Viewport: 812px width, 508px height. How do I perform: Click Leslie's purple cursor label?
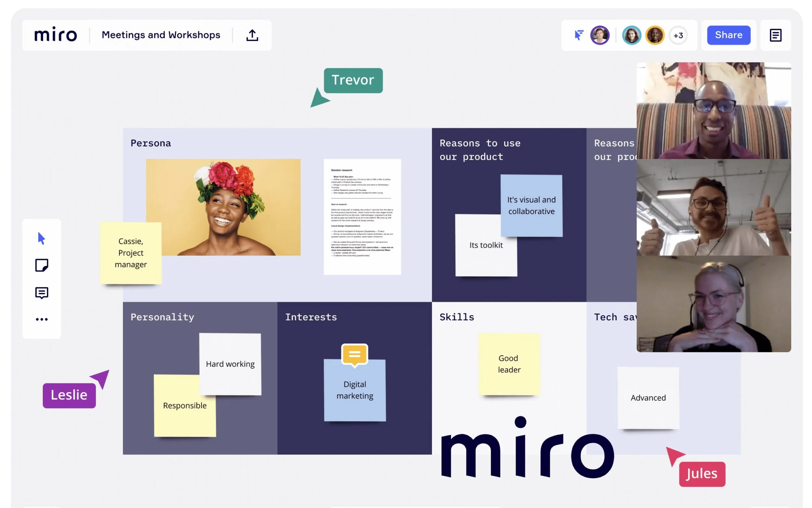[69, 396]
